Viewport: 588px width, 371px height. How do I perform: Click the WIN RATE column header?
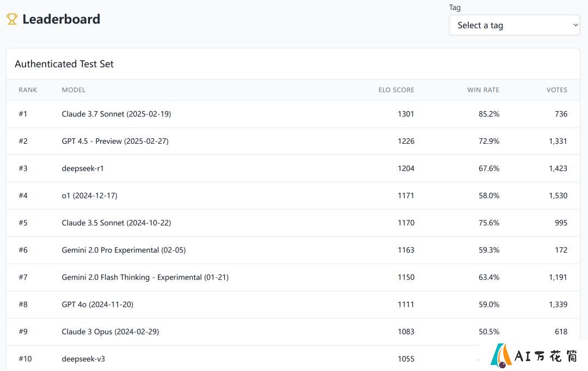coord(483,90)
